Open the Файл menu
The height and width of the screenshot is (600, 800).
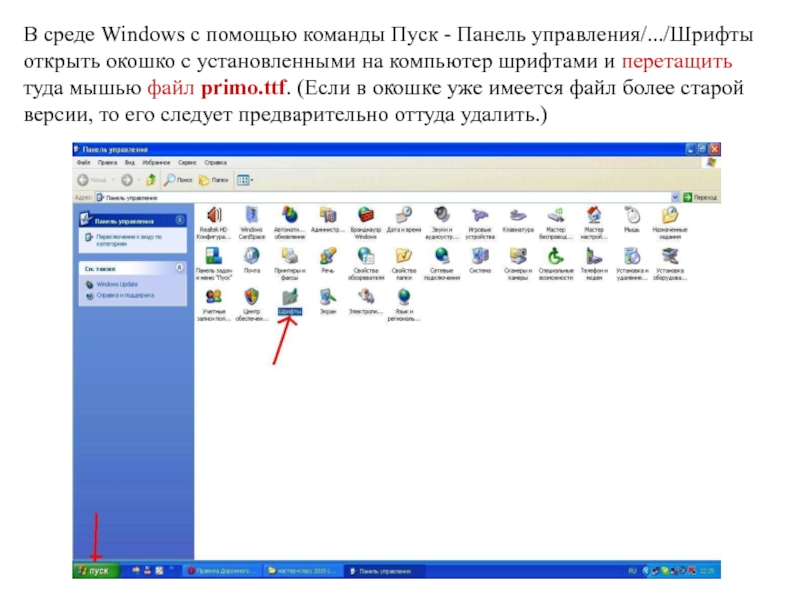point(83,163)
